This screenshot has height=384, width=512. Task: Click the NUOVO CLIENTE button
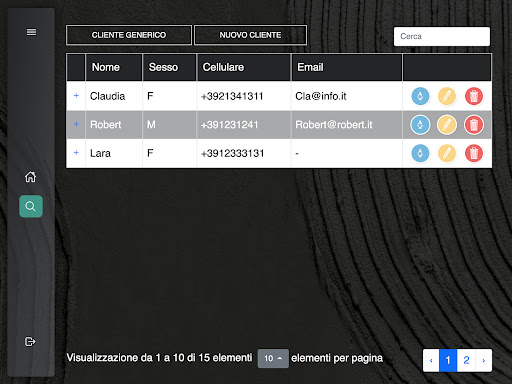[250, 35]
